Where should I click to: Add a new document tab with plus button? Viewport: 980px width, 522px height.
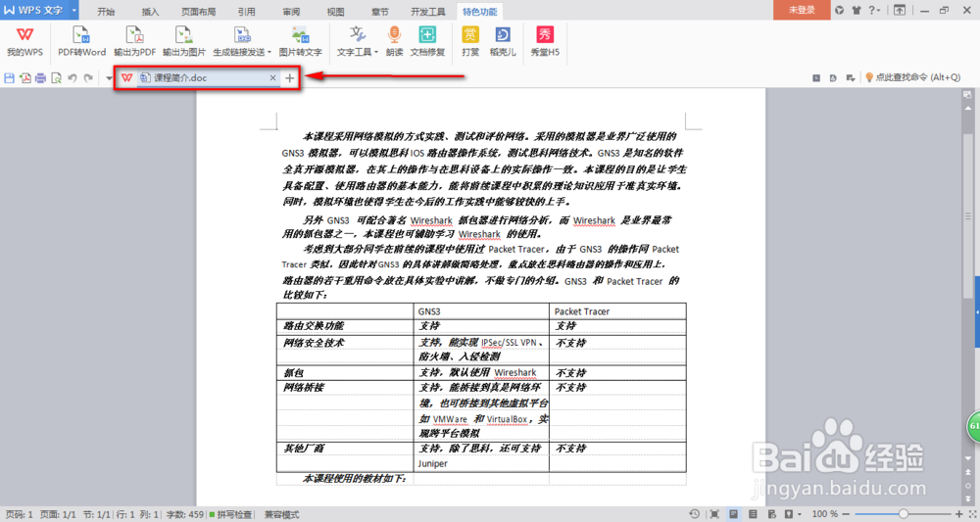coord(289,78)
